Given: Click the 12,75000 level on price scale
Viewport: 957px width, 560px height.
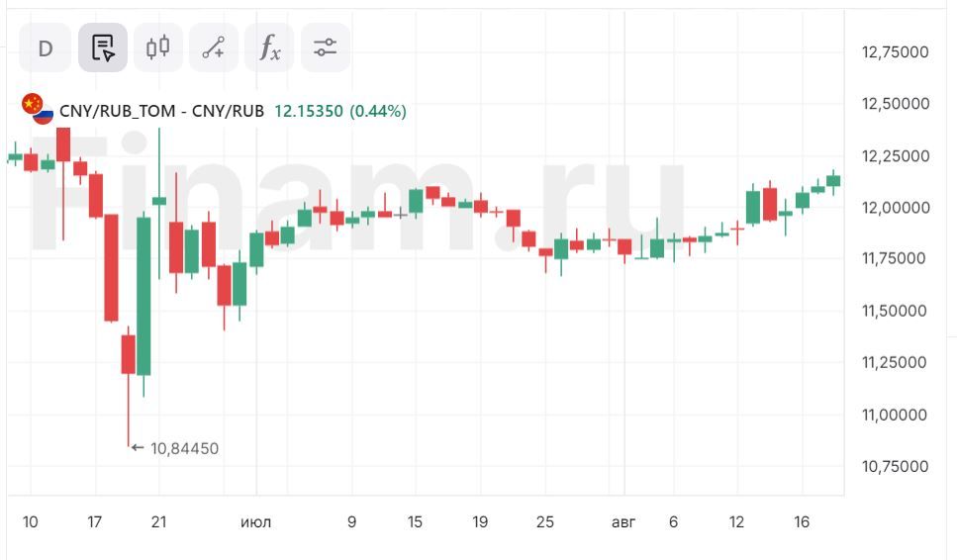Looking at the screenshot, I should point(896,52).
